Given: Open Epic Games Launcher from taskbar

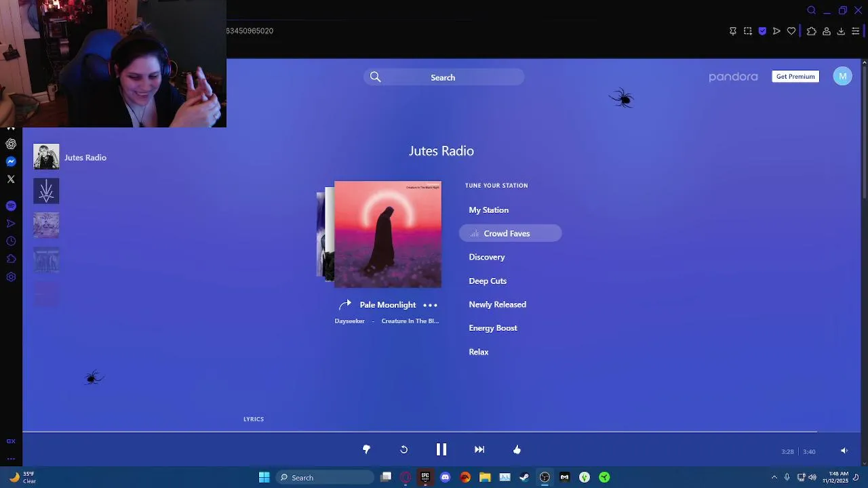Looking at the screenshot, I should 425,477.
